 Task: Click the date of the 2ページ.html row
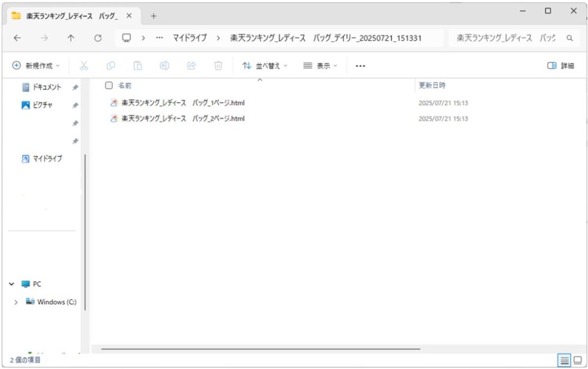coord(443,118)
